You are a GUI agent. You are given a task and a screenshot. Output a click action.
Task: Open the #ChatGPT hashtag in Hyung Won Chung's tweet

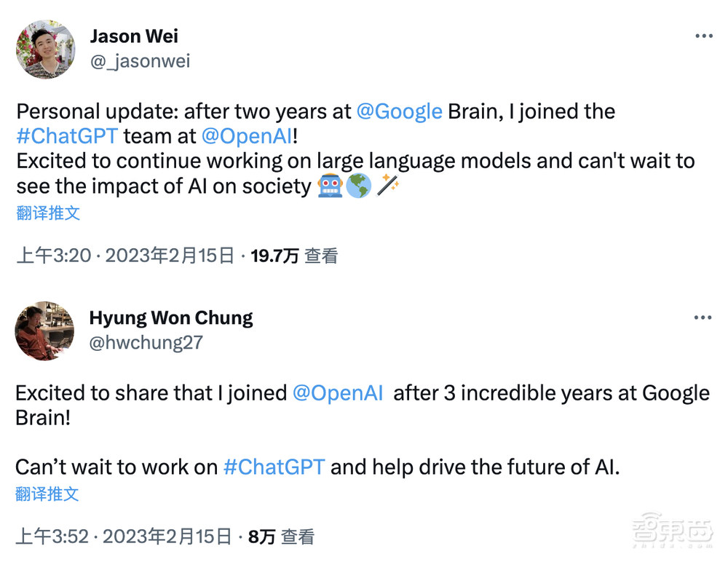tap(274, 467)
